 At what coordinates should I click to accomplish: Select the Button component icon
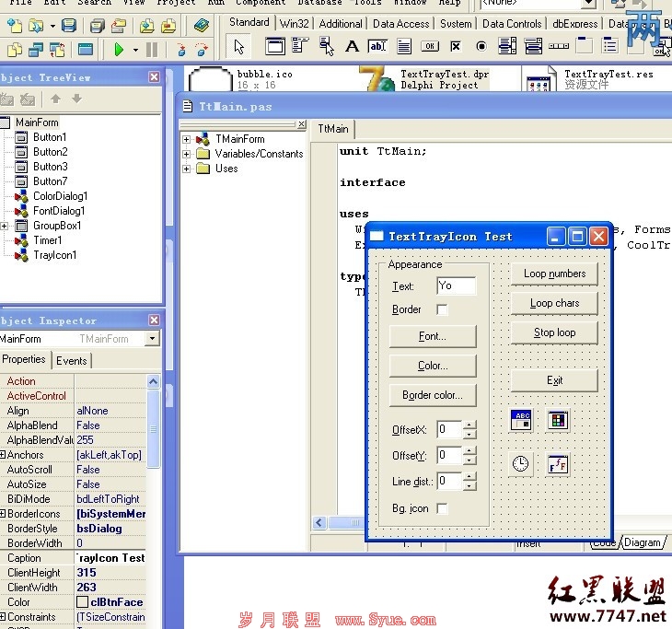pyautogui.click(x=430, y=46)
